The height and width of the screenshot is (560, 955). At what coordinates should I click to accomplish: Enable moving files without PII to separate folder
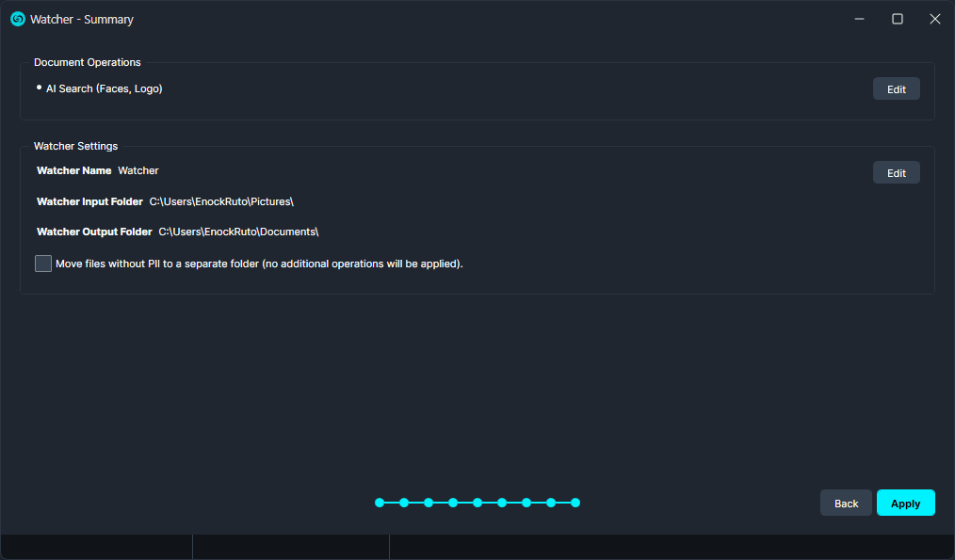pos(43,264)
